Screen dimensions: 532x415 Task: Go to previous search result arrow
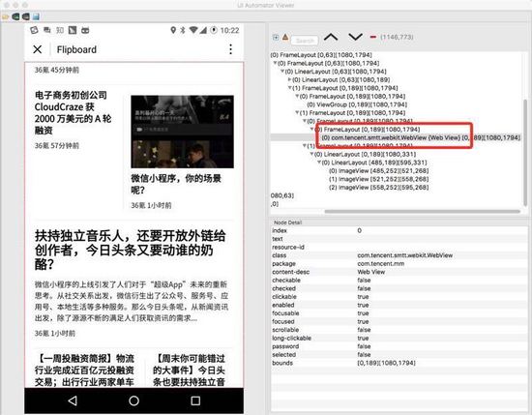pos(331,37)
